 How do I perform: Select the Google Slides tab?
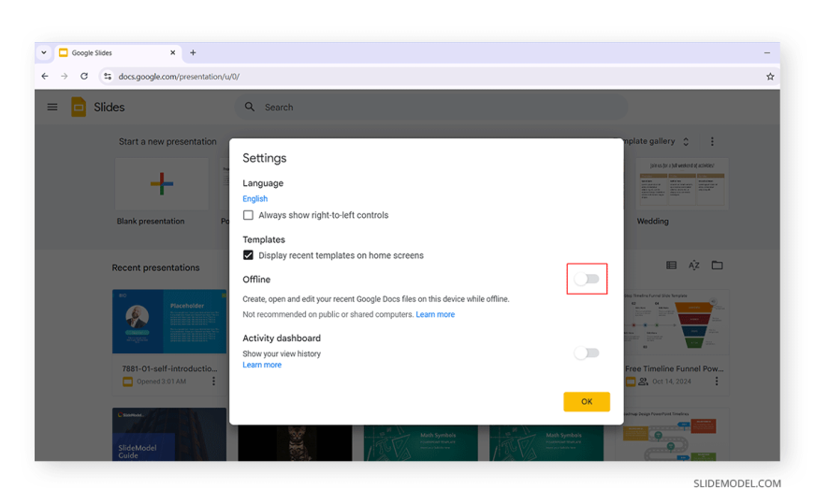[118, 52]
